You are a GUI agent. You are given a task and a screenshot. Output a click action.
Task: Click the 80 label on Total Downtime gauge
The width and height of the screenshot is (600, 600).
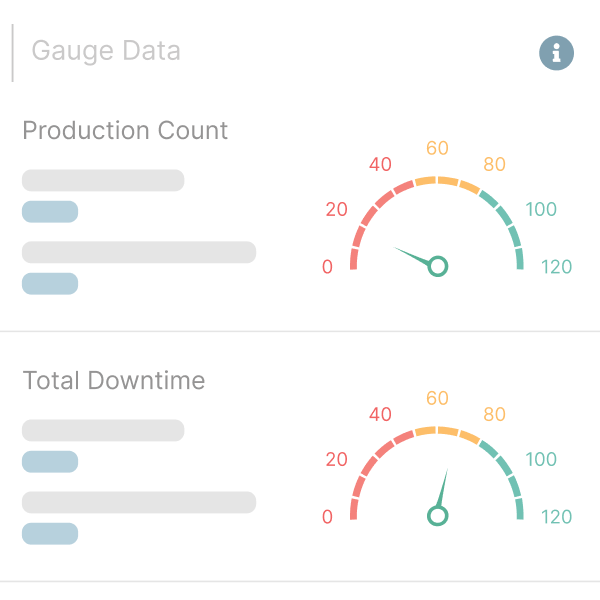click(x=494, y=415)
